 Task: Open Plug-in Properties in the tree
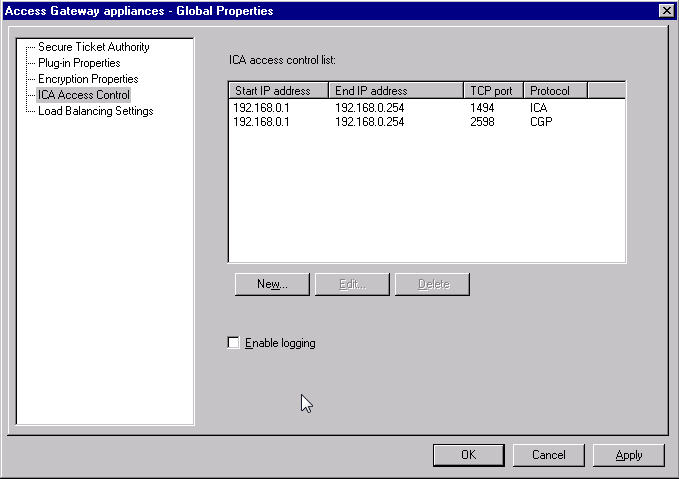click(79, 63)
